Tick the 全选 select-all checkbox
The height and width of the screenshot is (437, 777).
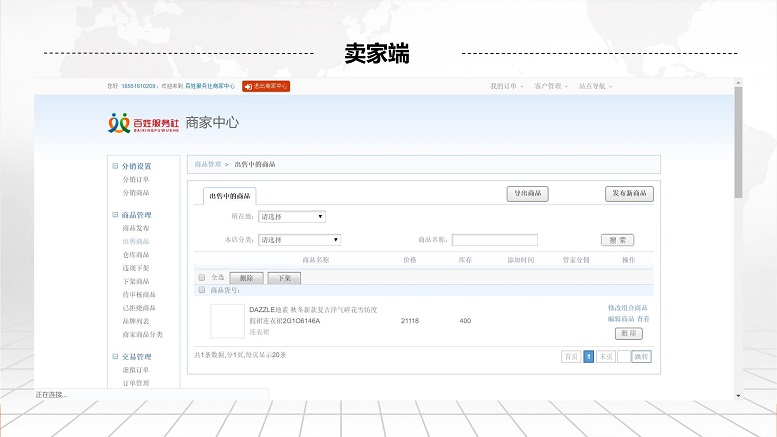coord(202,277)
